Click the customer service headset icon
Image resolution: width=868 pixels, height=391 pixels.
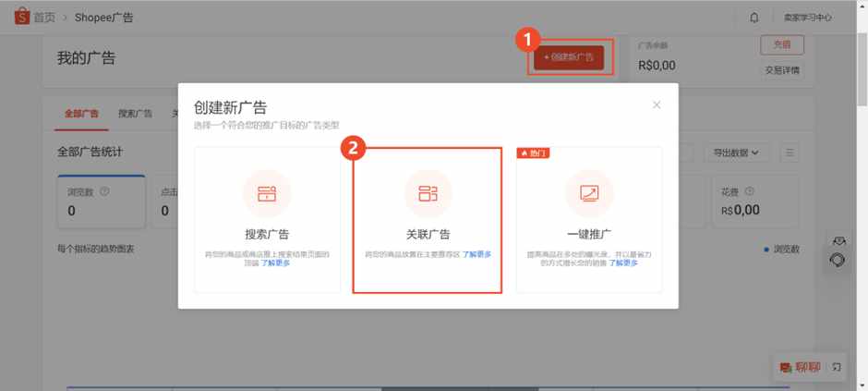(838, 261)
